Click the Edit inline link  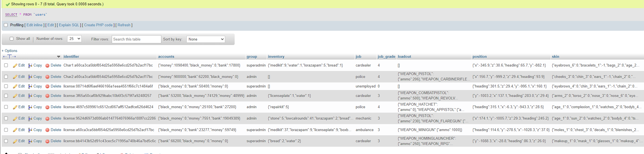35,25
